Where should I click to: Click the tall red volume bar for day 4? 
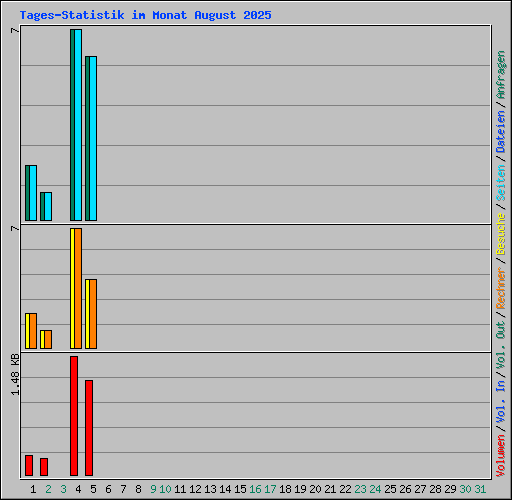click(74, 416)
